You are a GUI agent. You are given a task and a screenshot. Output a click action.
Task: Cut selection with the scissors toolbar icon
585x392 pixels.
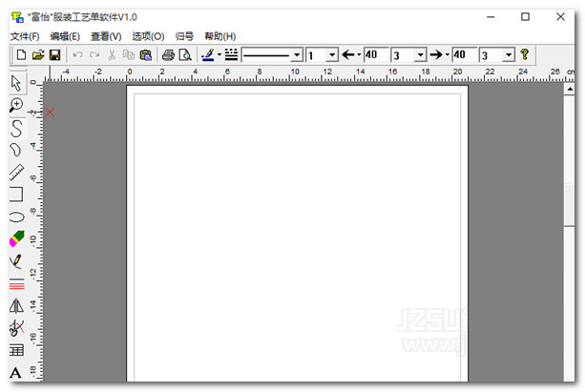pos(112,55)
